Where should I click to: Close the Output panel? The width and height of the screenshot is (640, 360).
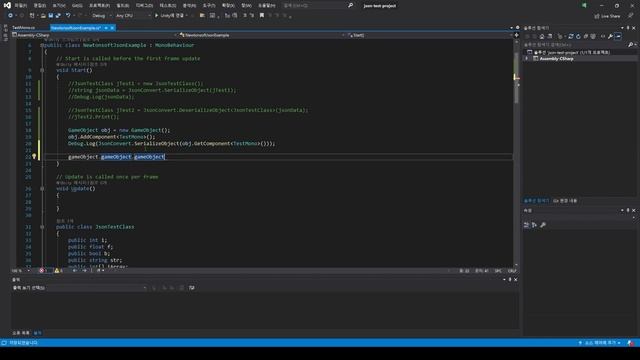click(x=516, y=280)
